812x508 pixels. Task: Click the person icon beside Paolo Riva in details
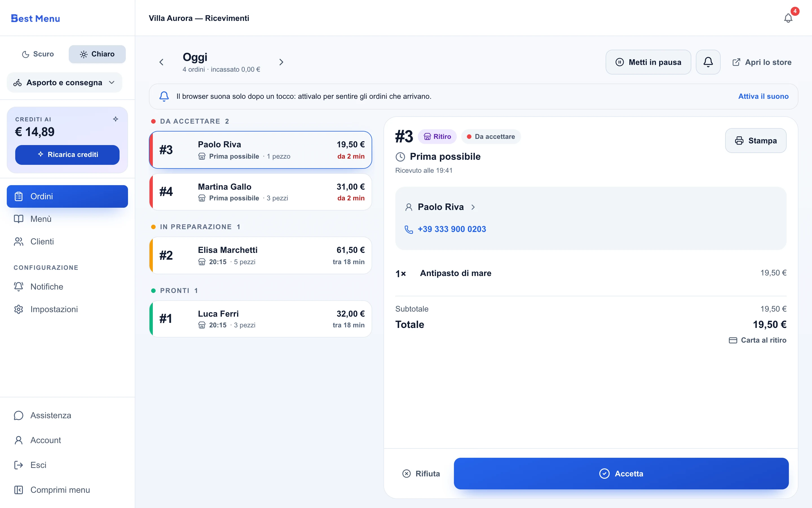click(409, 207)
